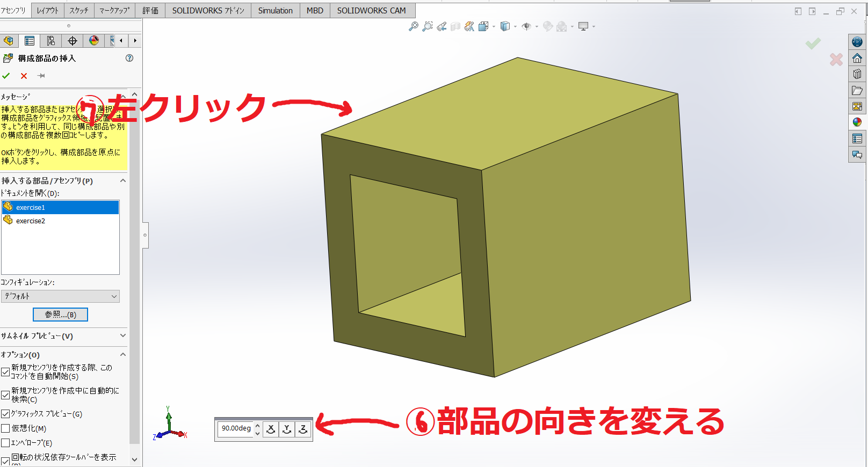This screenshot has height=467, width=868.
Task: Increase rotation angle with the up stepper
Action: 258,425
